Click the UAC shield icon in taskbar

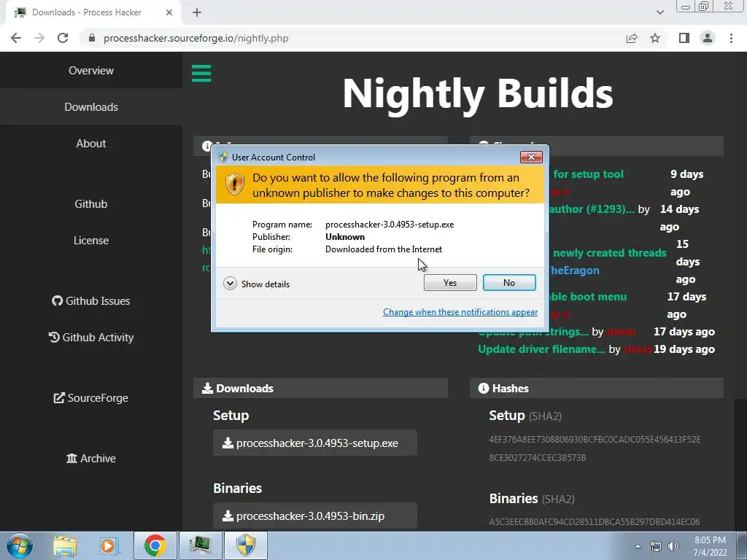(246, 545)
